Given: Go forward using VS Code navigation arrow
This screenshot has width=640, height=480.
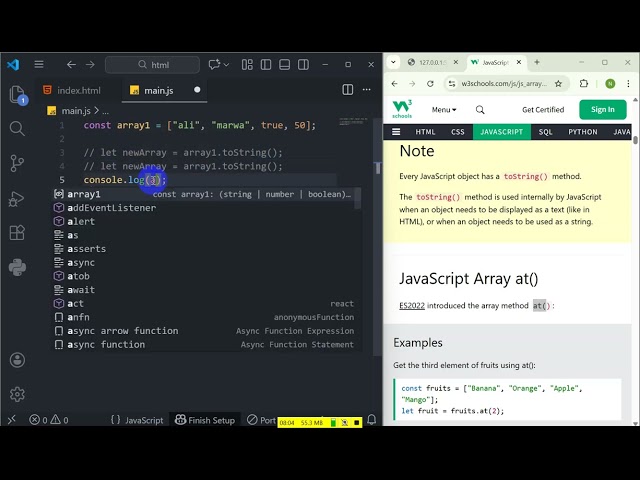Looking at the screenshot, I should coord(90,64).
